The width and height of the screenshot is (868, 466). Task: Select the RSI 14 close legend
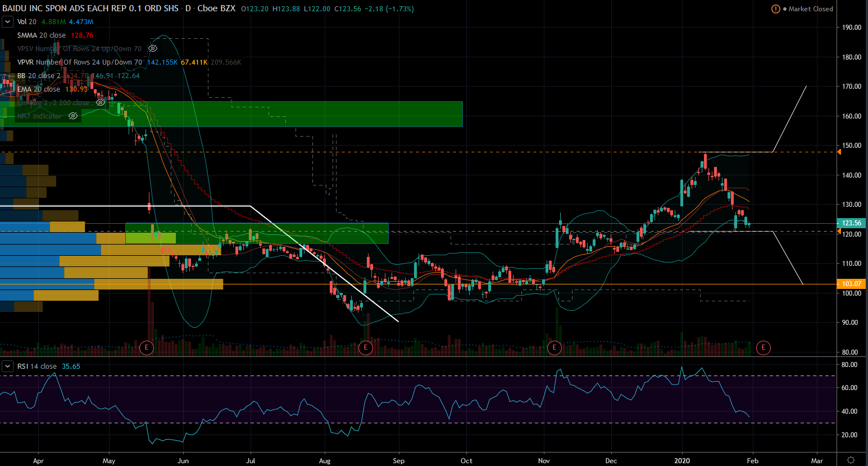pos(37,367)
